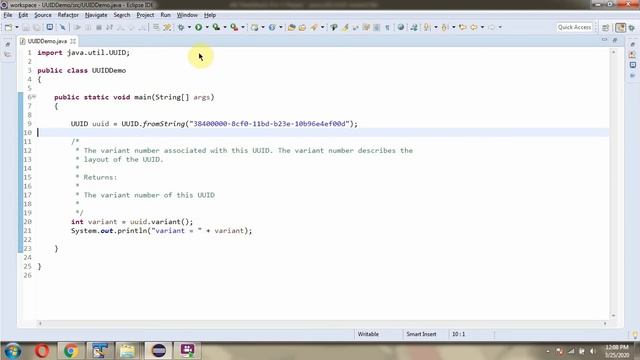Click the Search flashlight icon
This screenshot has width=640, height=360.
(314, 27)
